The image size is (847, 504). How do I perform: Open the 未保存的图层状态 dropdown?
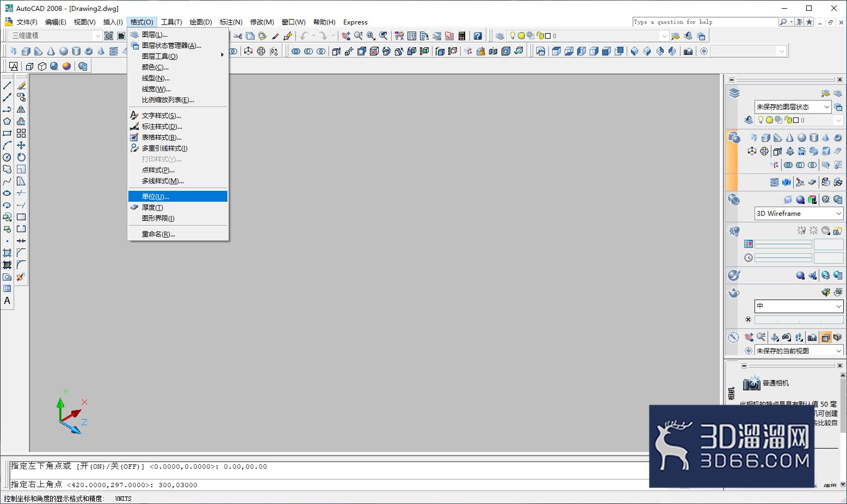point(793,107)
